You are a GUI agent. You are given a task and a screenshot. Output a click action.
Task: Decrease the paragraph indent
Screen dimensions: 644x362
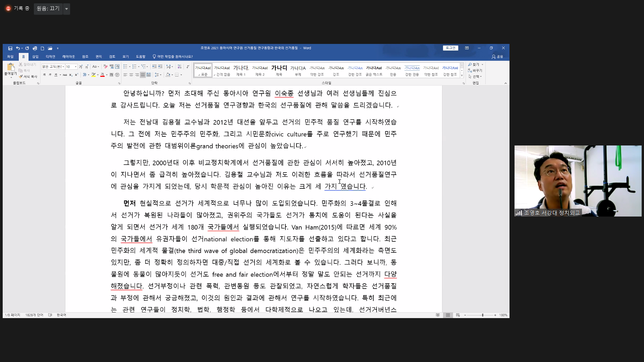tap(154, 67)
